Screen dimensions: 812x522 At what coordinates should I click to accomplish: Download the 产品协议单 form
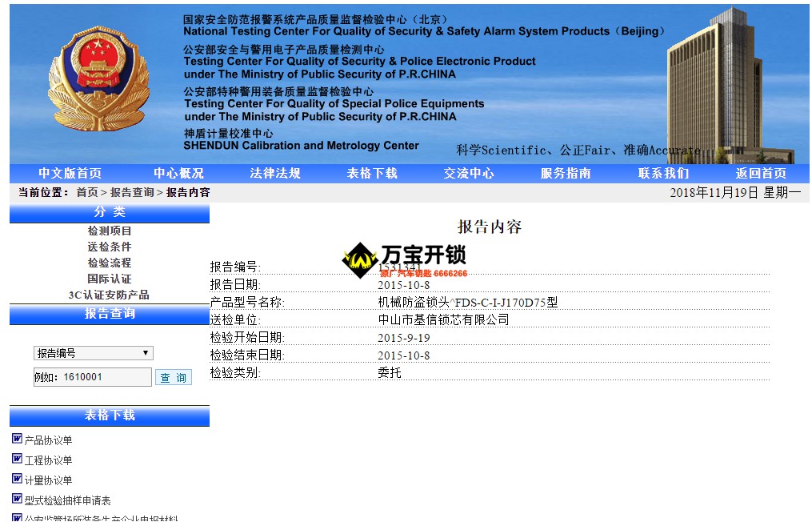click(x=48, y=440)
